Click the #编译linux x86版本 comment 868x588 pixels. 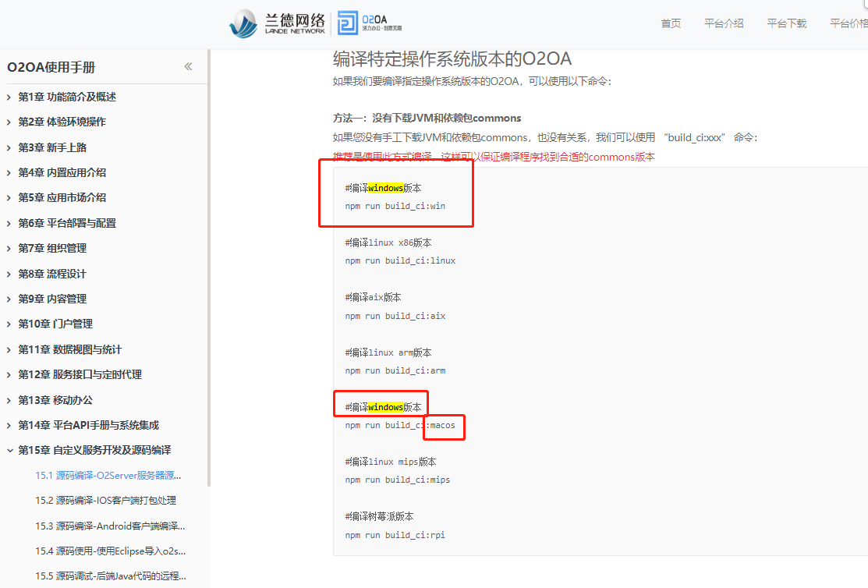(388, 243)
